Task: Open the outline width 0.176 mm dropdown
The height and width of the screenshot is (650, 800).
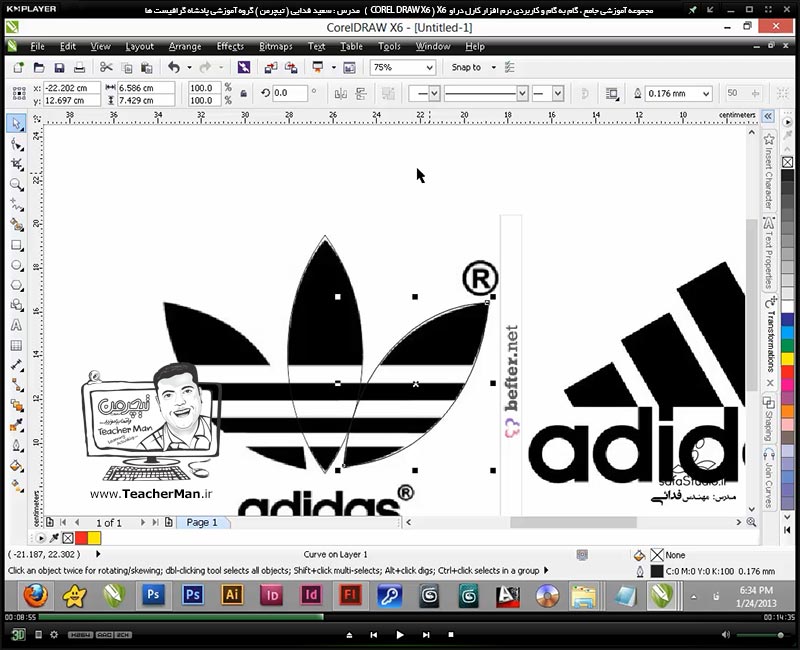Action: [706, 93]
